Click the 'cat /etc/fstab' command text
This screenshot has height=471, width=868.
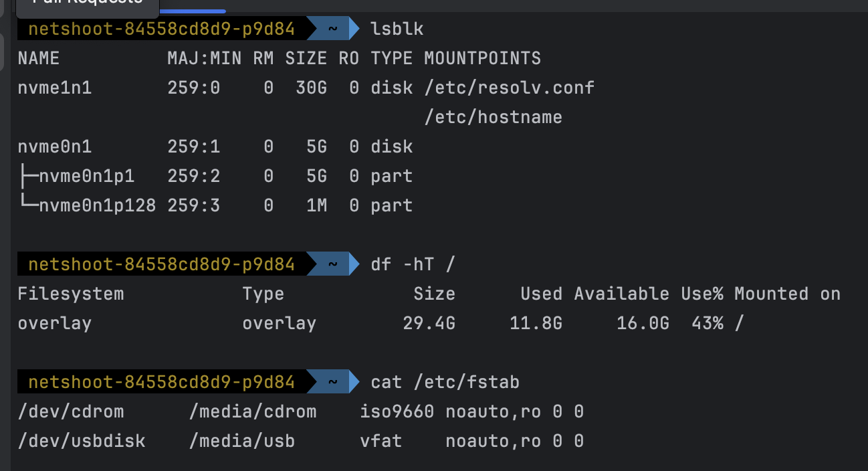pos(445,382)
